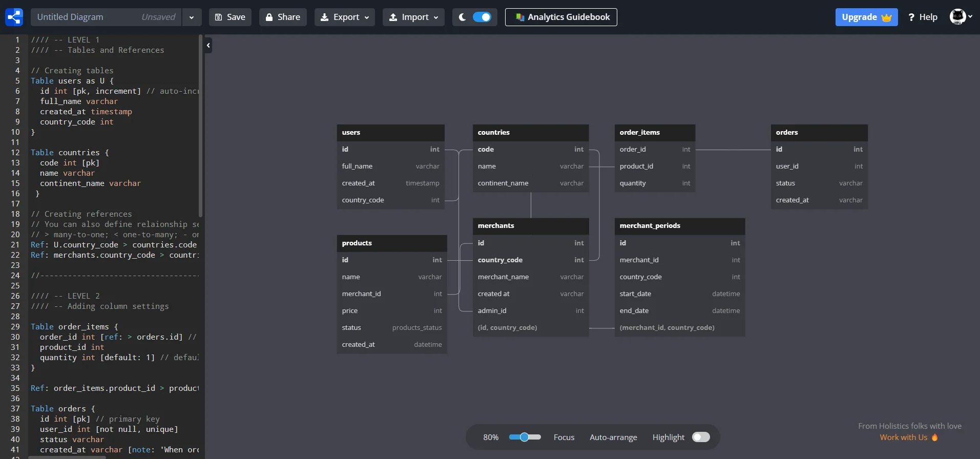Select the products table header
This screenshot has width=980, height=459.
tap(392, 243)
